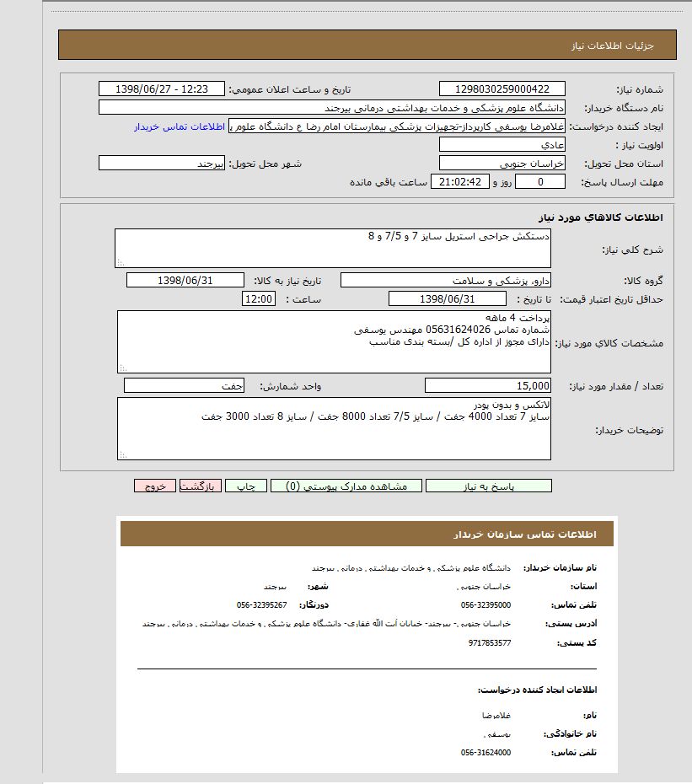Click the شماره نیاز number field
This screenshot has height=784, width=692.
pyautogui.click(x=502, y=89)
